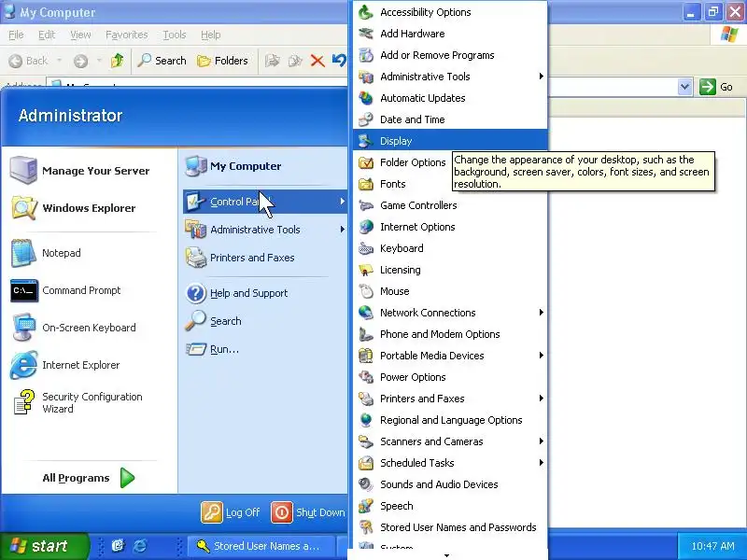Expand the Scanners and Cameras submenu
Image resolution: width=747 pixels, height=560 pixels.
(x=542, y=441)
